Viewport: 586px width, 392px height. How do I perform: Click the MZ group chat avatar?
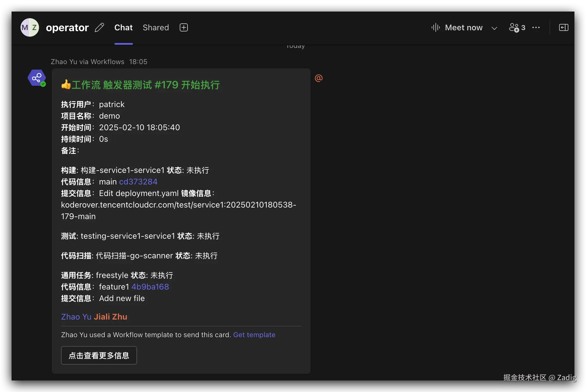coord(30,28)
